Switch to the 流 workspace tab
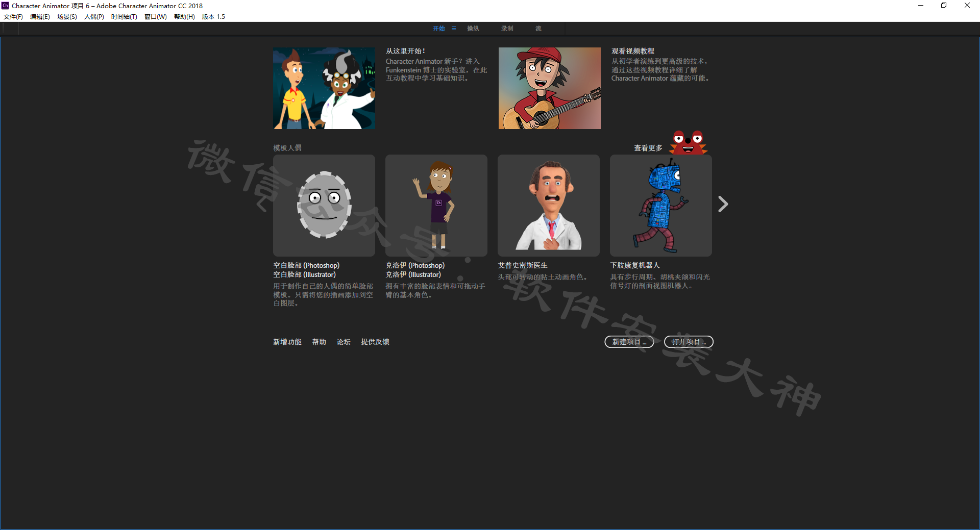The image size is (980, 530). coord(538,29)
